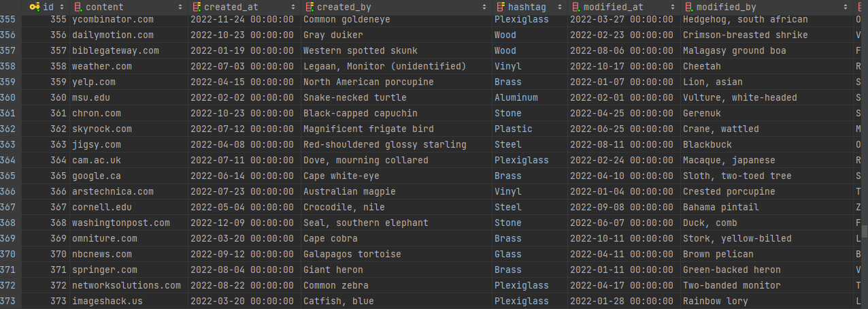Select the washingtonpost.com cell

(x=129, y=223)
